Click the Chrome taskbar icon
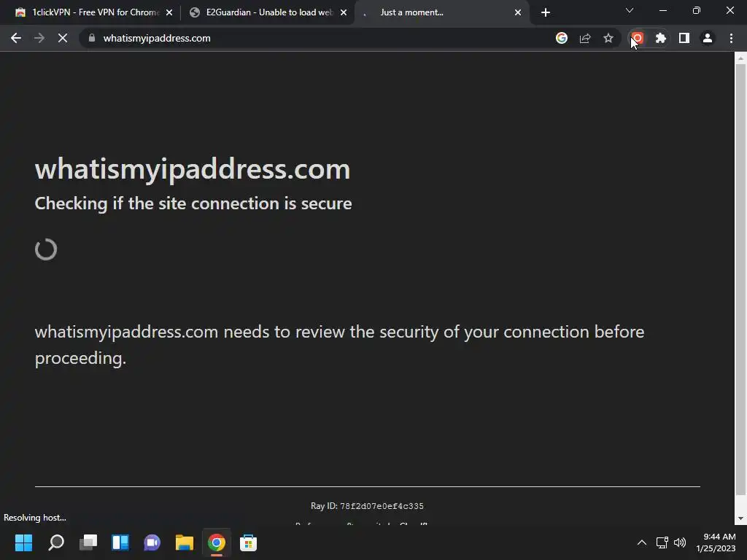Image resolution: width=747 pixels, height=560 pixels. [216, 542]
